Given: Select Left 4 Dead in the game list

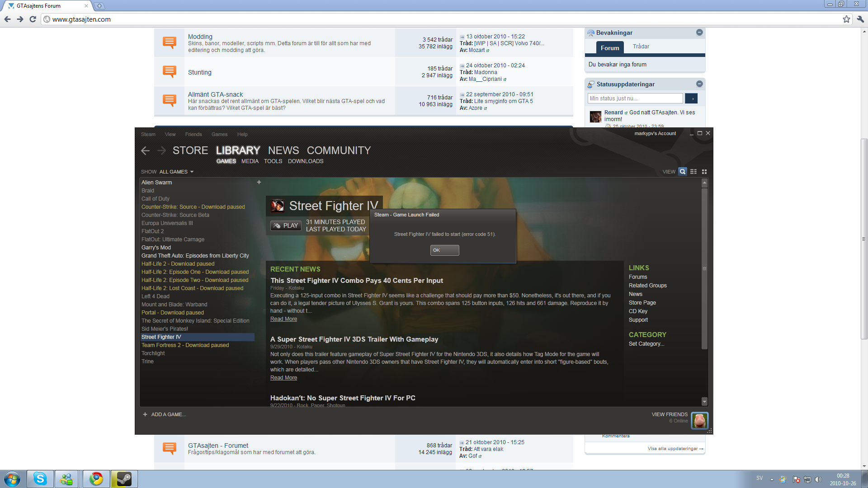Looking at the screenshot, I should tap(155, 296).
